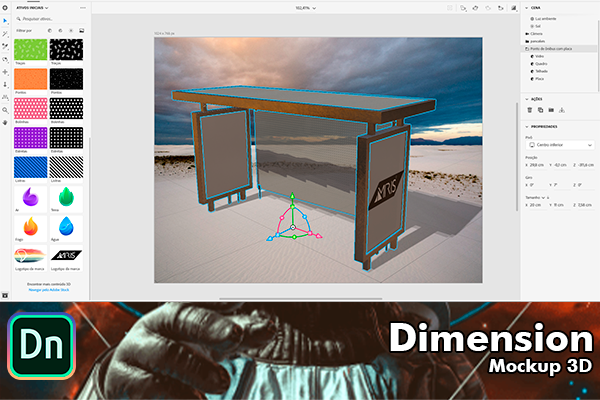The height and width of the screenshot is (400, 600).
Task: Activate the Horizon tool
Action: [x=5, y=97]
